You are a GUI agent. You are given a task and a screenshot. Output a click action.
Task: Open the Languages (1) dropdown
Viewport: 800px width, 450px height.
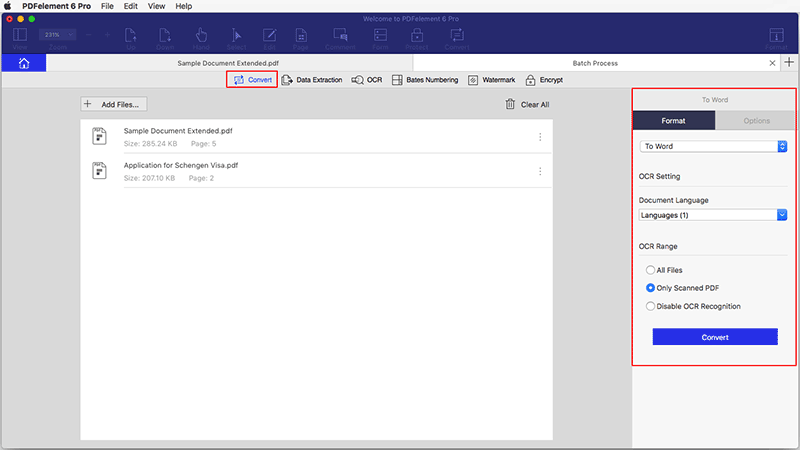click(x=713, y=215)
